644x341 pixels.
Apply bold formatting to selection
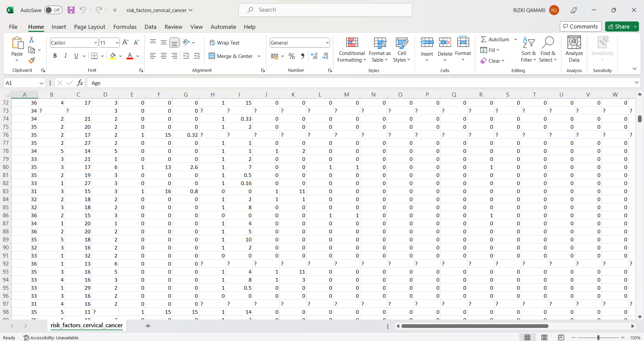pos(55,56)
